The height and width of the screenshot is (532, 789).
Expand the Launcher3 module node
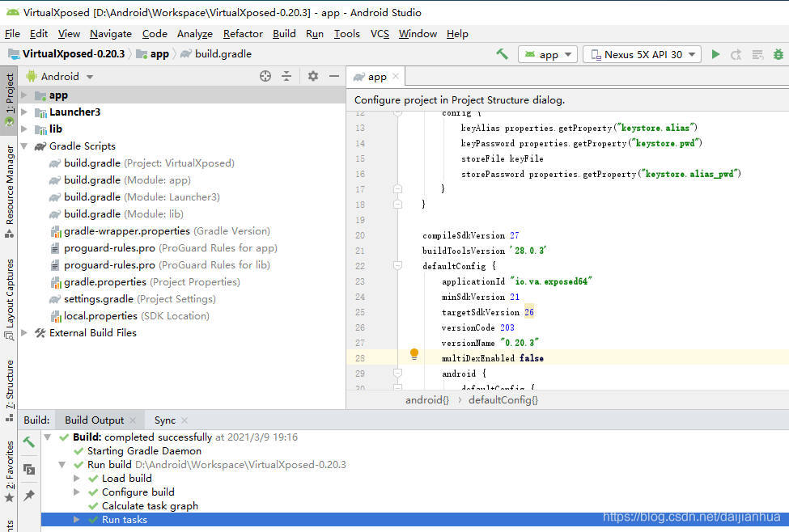tap(24, 112)
